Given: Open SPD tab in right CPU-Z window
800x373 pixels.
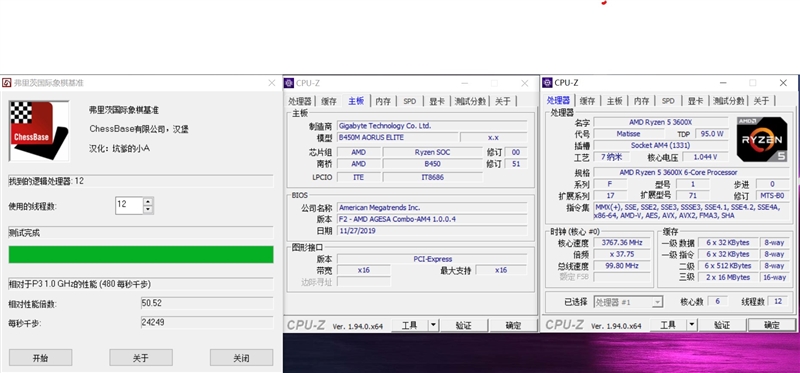Looking at the screenshot, I should pyautogui.click(x=668, y=101).
